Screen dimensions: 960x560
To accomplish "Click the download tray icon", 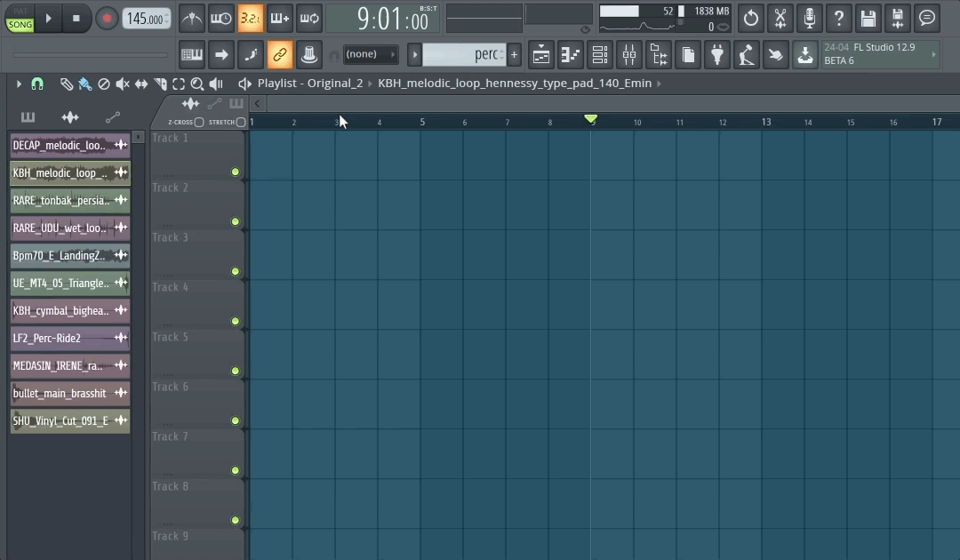I will point(805,55).
